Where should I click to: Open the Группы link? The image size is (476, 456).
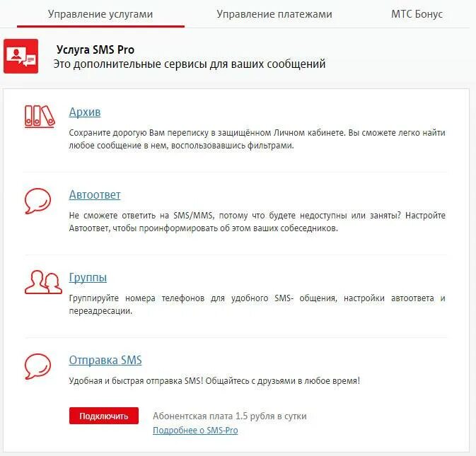pyautogui.click(x=88, y=277)
